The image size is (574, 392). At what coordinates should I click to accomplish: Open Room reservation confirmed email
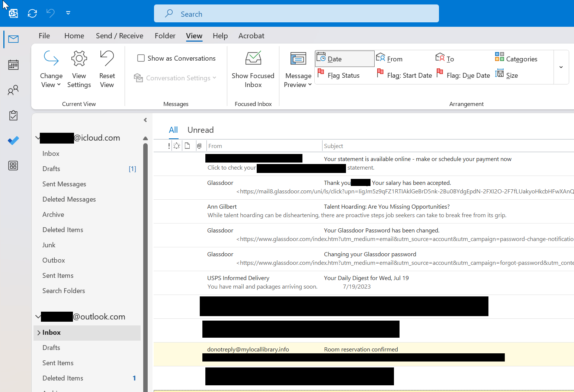(x=364, y=354)
